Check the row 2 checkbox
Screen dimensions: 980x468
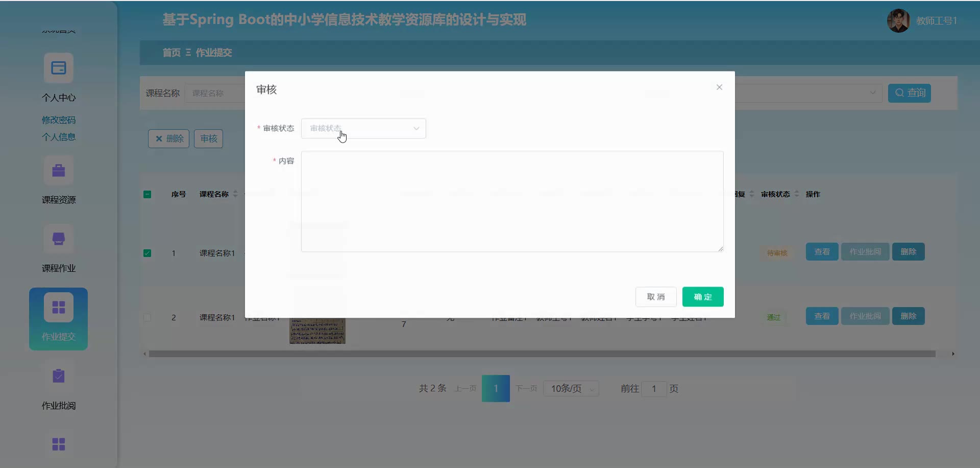[147, 318]
